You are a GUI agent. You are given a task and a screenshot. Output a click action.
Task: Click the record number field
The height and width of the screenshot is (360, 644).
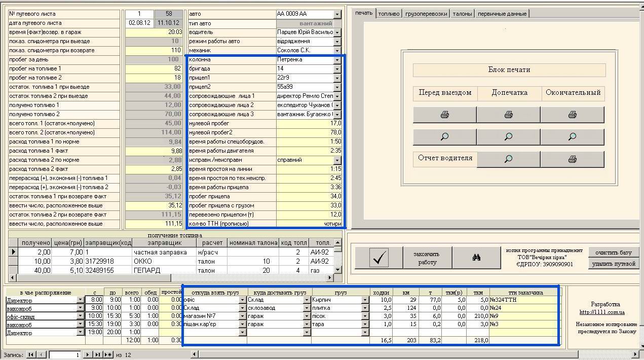[x=65, y=355]
